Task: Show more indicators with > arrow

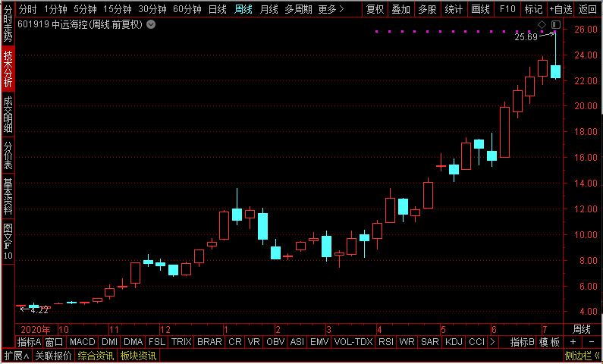Action: click(492, 342)
